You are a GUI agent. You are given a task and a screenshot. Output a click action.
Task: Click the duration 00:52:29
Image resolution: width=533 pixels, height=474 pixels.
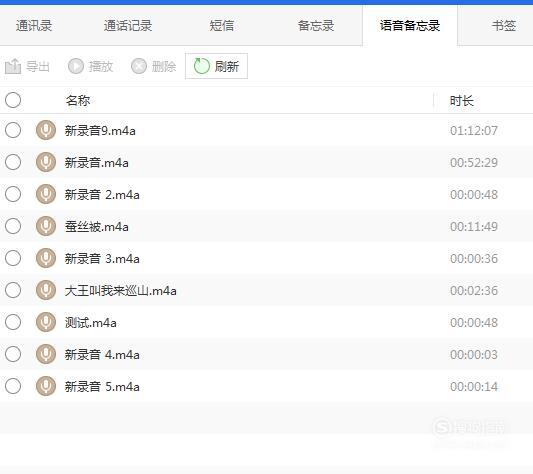click(474, 163)
